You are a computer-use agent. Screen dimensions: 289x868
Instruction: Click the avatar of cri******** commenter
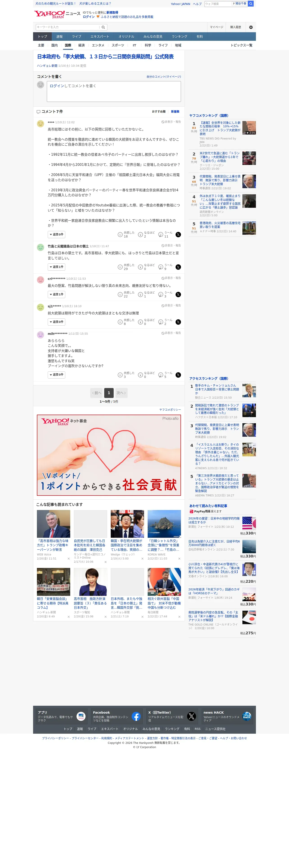click(40, 280)
